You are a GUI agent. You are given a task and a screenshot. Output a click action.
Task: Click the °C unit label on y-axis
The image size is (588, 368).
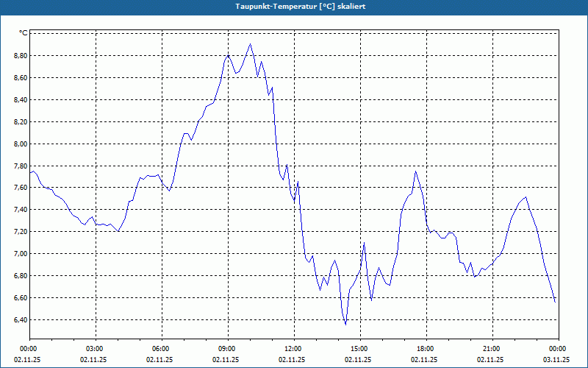23,33
